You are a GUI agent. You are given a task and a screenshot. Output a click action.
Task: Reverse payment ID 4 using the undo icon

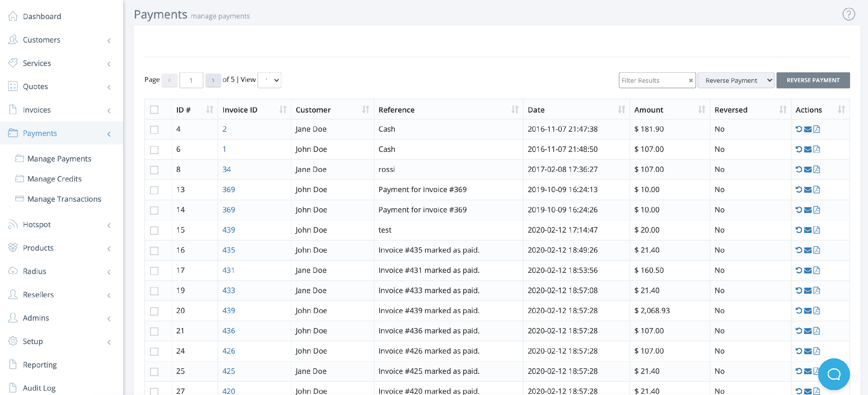[x=799, y=129]
